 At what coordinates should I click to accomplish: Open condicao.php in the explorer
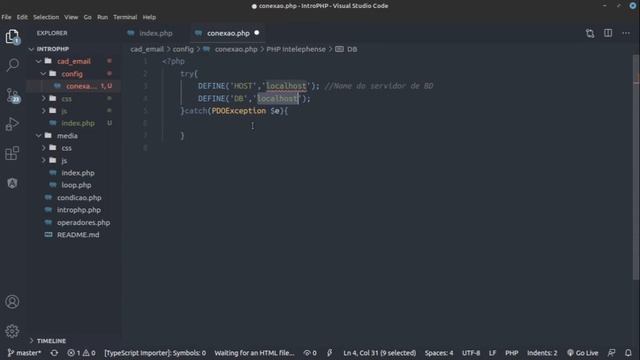pyautogui.click(x=79, y=198)
